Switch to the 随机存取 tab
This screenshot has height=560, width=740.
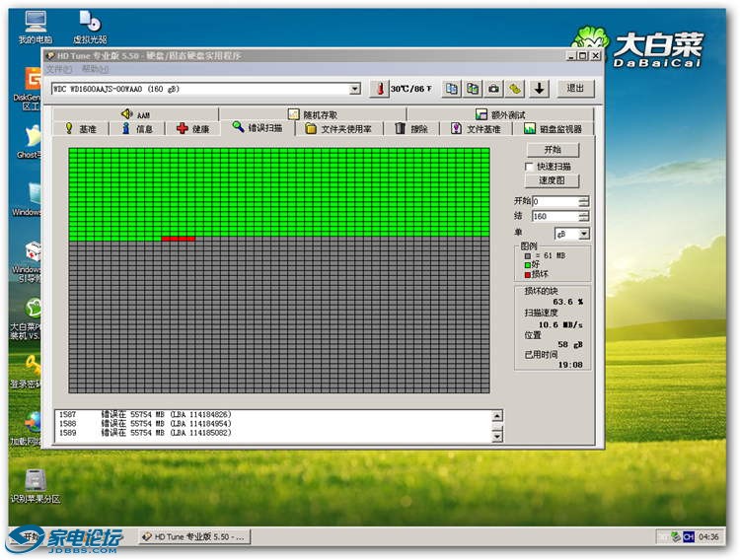click(313, 114)
